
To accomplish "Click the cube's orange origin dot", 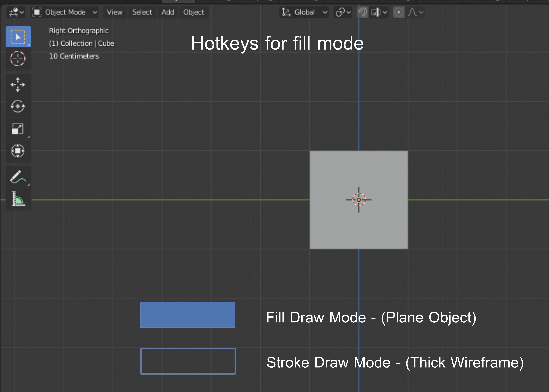I will [x=359, y=200].
